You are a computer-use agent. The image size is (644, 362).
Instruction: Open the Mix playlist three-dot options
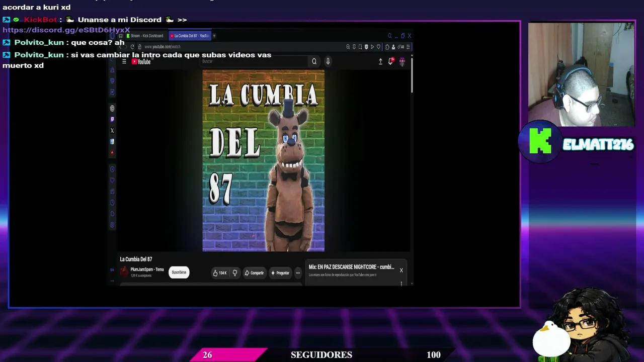(x=401, y=284)
